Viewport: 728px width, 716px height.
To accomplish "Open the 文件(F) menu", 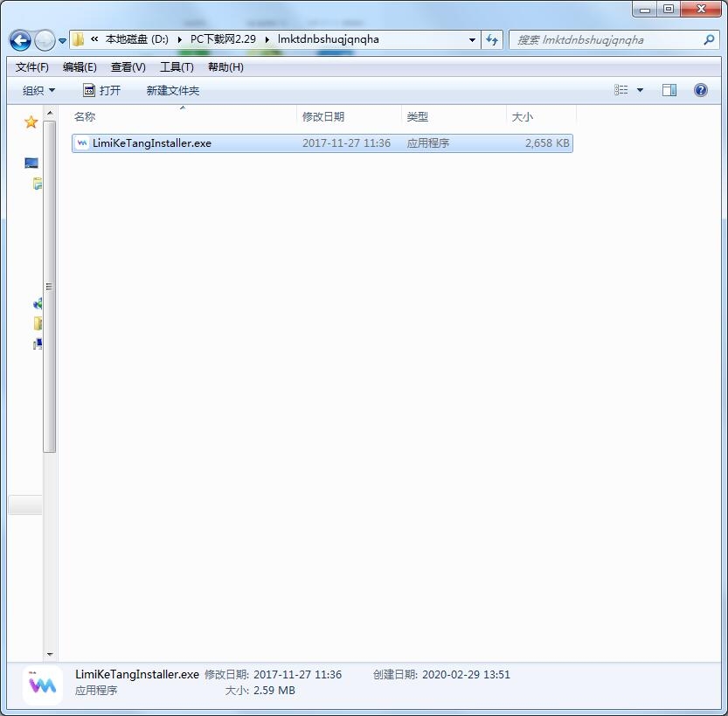I will 32,67.
